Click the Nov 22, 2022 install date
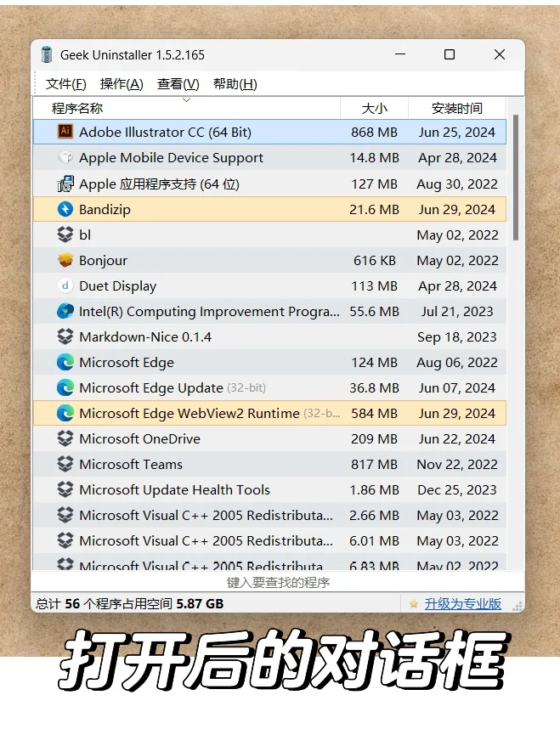 457,465
